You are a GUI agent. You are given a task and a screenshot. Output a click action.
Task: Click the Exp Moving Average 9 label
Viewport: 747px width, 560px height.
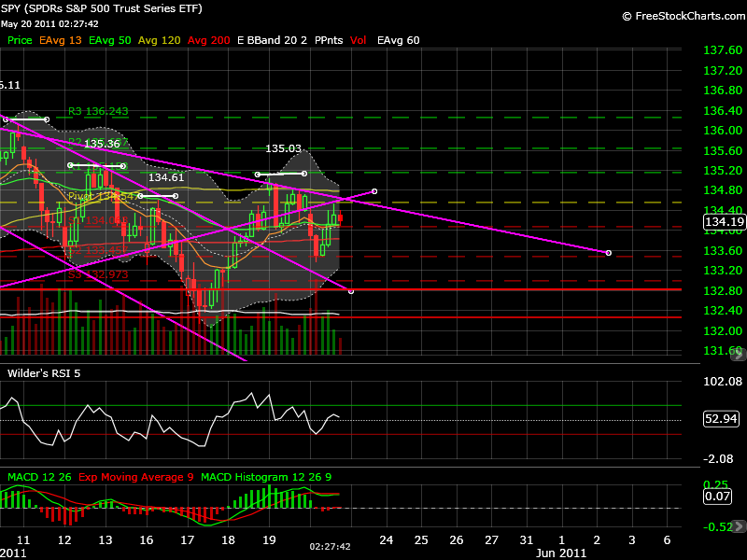point(136,477)
